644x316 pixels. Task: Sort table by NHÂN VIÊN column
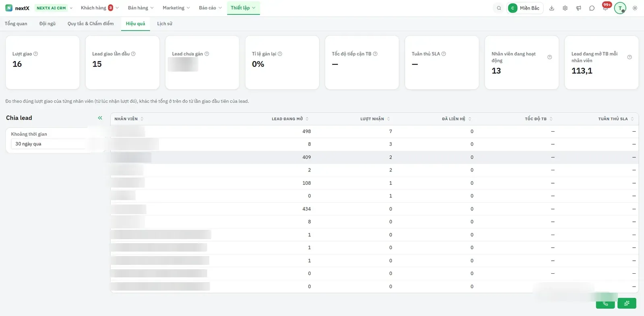coord(129,119)
